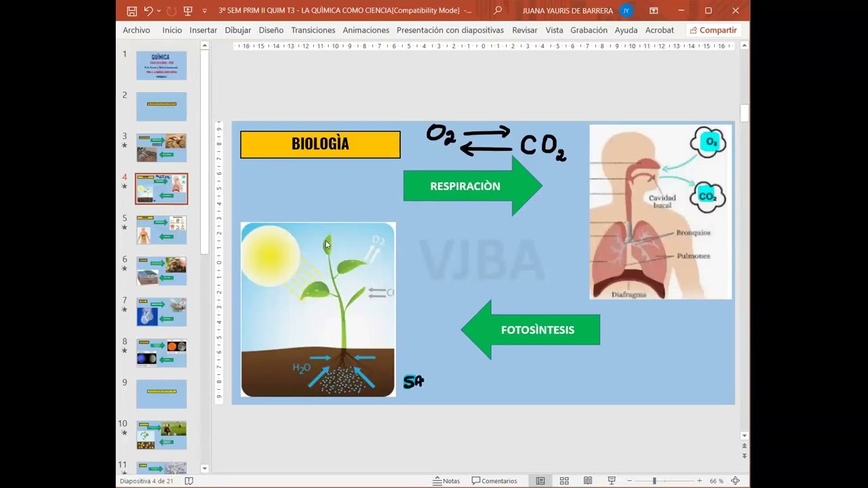868x488 pixels.
Task: Select the plant photosynthesis image
Action: coord(318,309)
